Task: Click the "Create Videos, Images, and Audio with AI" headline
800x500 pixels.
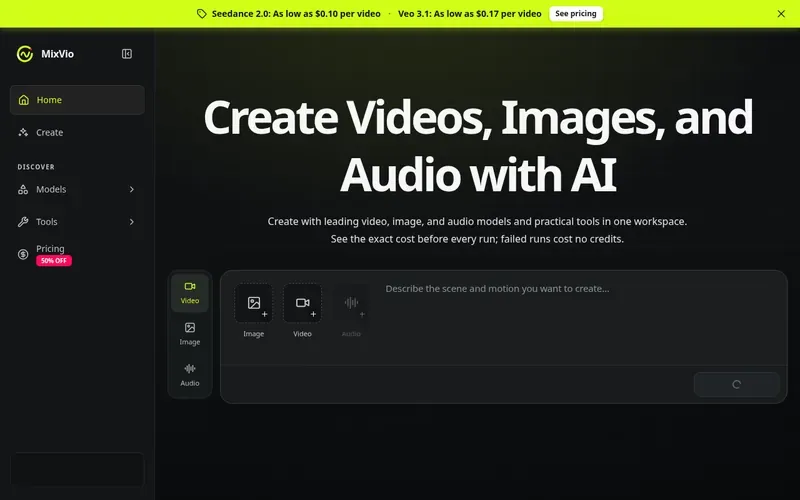Action: coord(478,145)
